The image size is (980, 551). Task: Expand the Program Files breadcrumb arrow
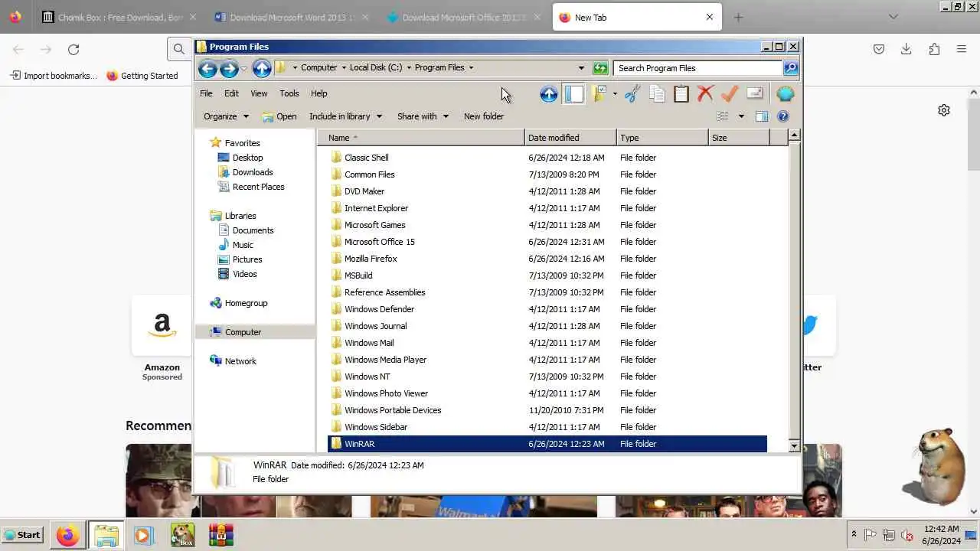point(471,67)
